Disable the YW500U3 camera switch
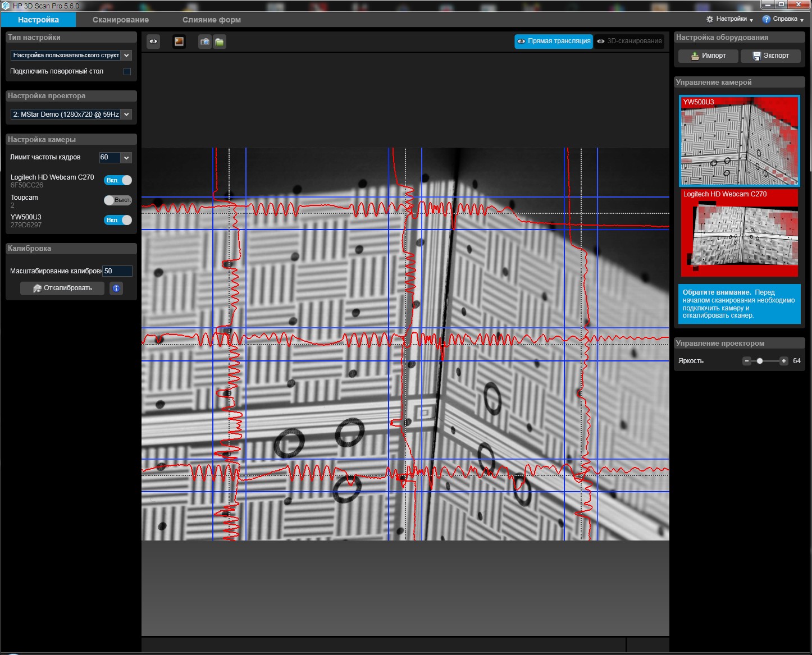812x655 pixels. [x=118, y=220]
